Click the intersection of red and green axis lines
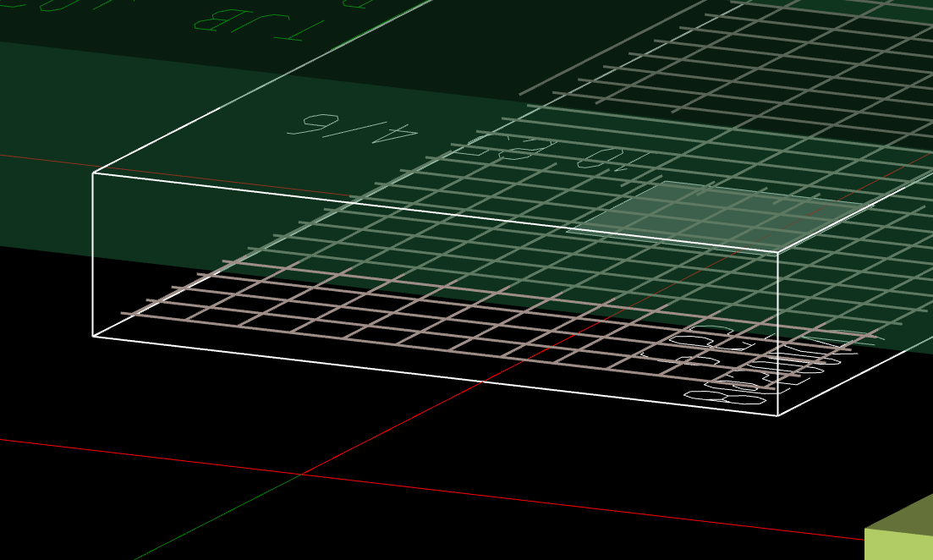Viewport: 933px width, 560px height. (301, 475)
